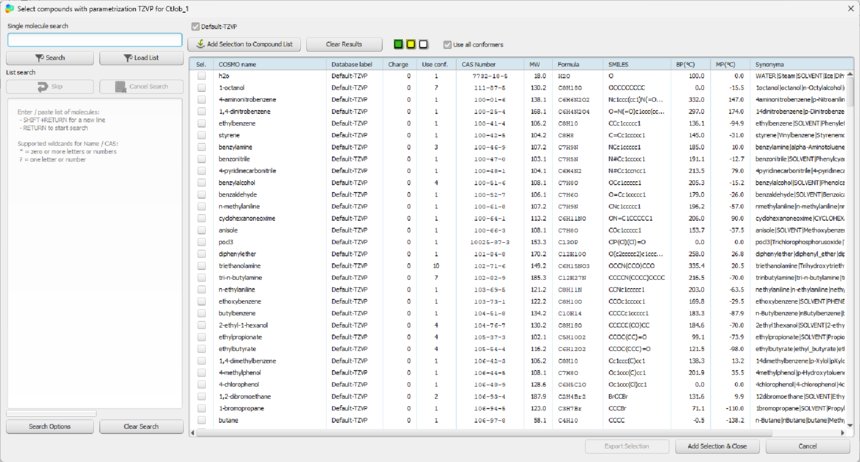Click the Search button with funnel icon
This screenshot has width=860, height=462.
pos(50,58)
